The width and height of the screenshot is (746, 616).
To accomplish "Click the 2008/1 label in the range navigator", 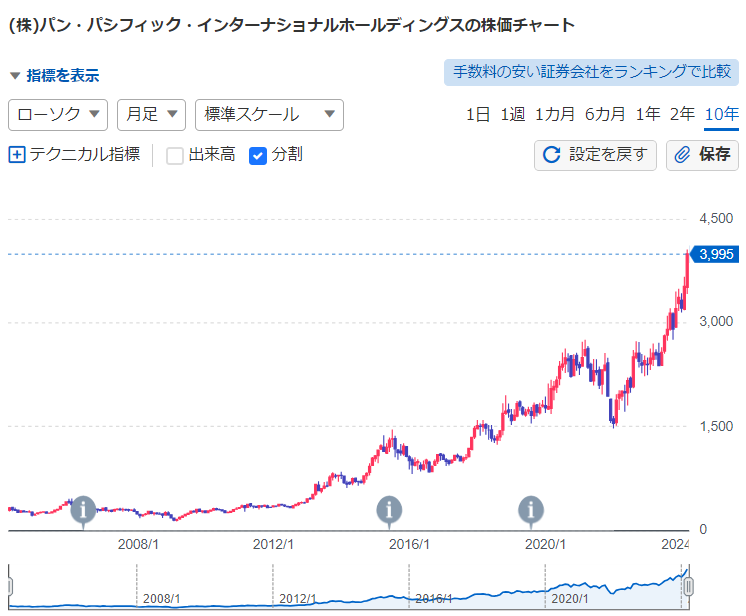I will tap(161, 598).
